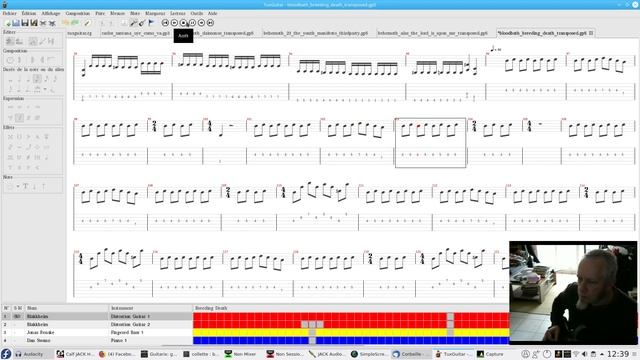
Task: Open the Fedora start menu
Action: (x=6, y=354)
